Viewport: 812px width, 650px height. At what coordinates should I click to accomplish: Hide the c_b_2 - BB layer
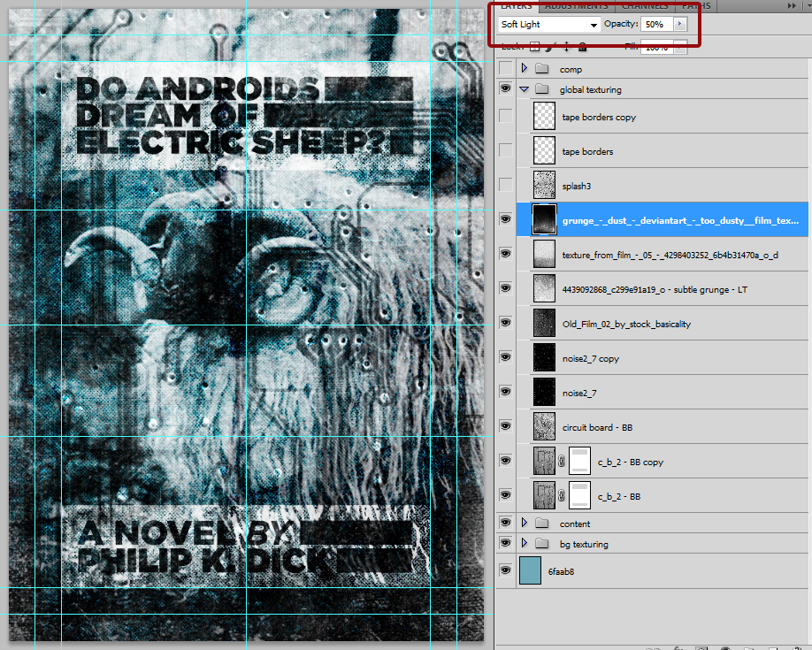click(x=505, y=495)
